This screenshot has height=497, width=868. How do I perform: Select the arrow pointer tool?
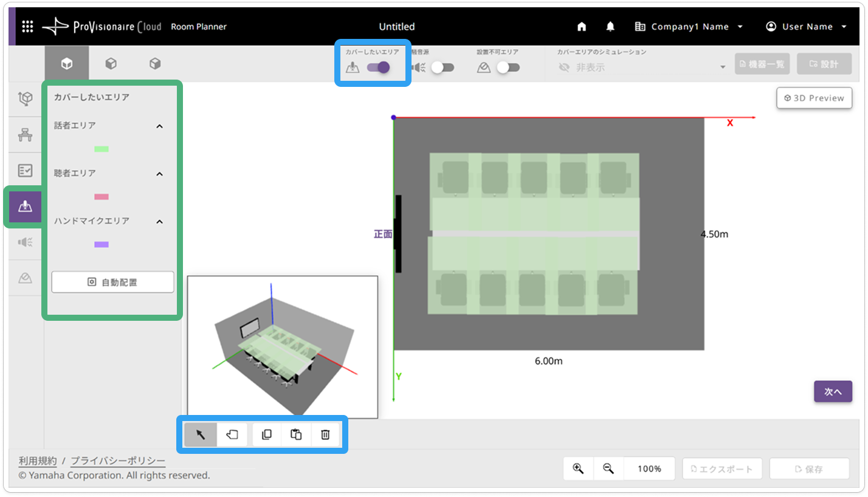click(x=201, y=434)
